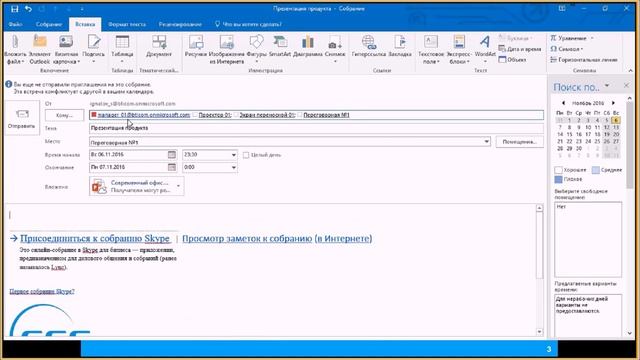Screen dimensions: 640x360
Task: Click the To... button
Action: point(64,115)
